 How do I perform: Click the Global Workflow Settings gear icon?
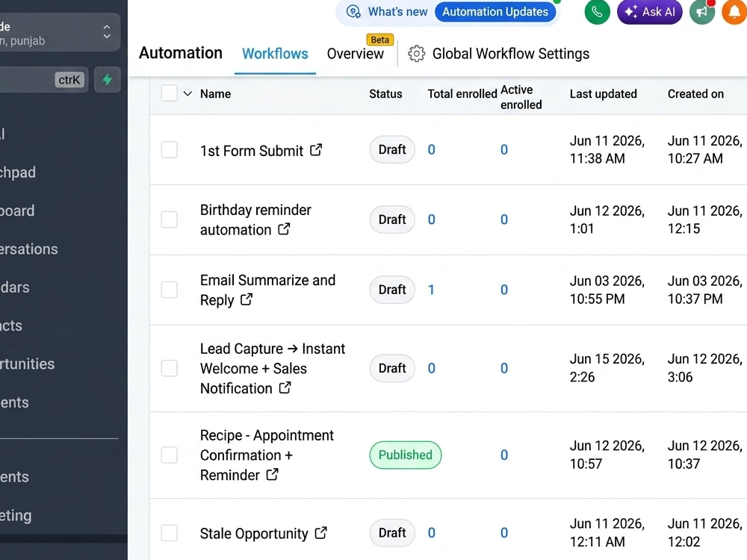(x=416, y=54)
